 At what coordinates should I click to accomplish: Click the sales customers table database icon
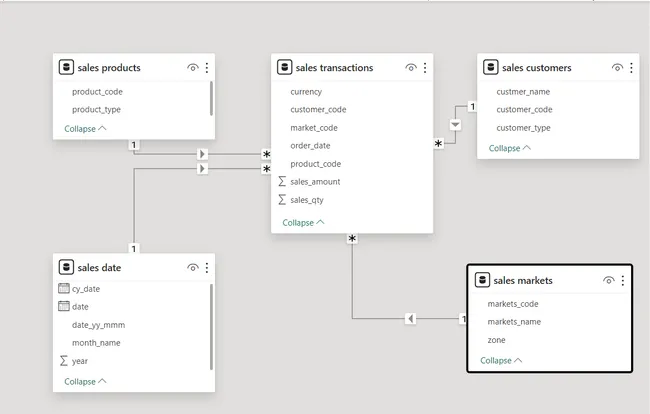[x=491, y=67]
